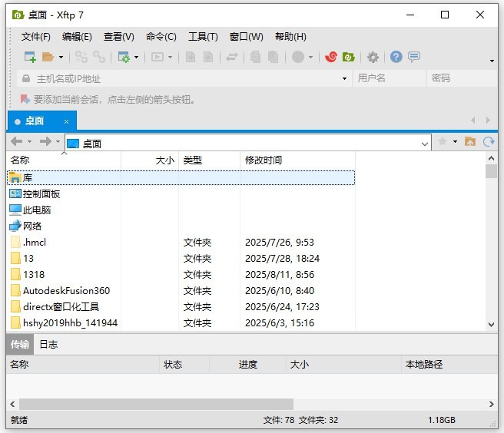Screen dimensions: 504x433
Task: Open the dropdown beside the Open session icon
Action: coord(61,58)
